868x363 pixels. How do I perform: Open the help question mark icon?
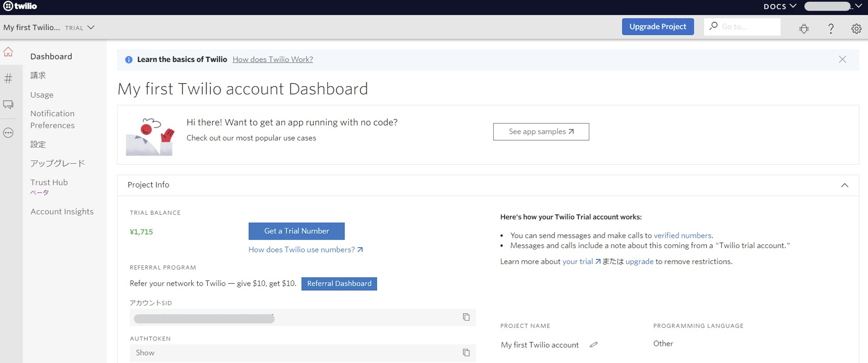coord(831,29)
